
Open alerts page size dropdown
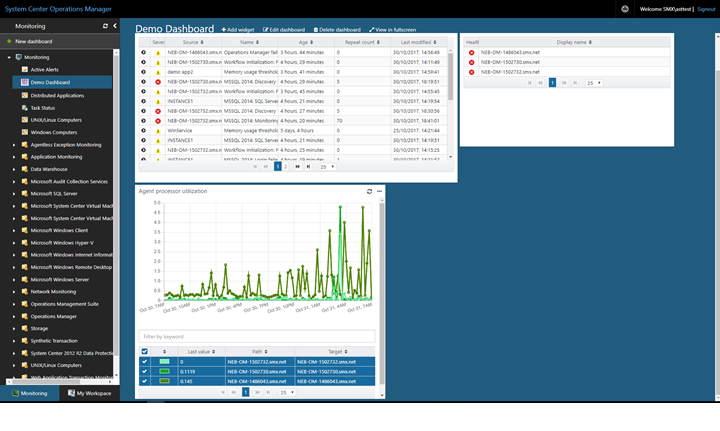(327, 167)
